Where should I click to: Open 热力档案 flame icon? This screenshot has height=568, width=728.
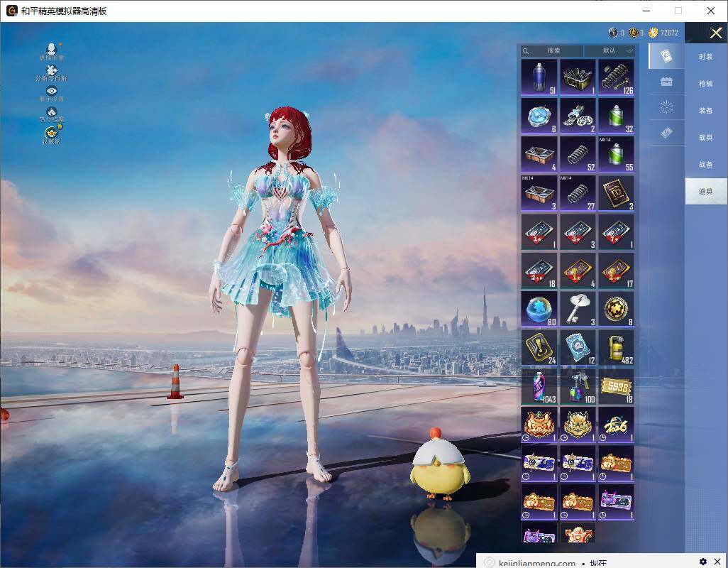52,114
